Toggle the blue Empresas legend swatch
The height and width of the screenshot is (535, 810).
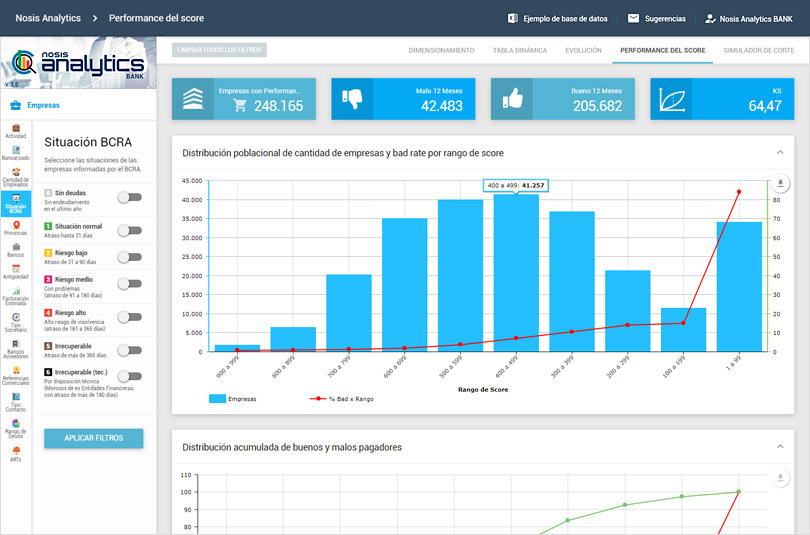coord(217,399)
